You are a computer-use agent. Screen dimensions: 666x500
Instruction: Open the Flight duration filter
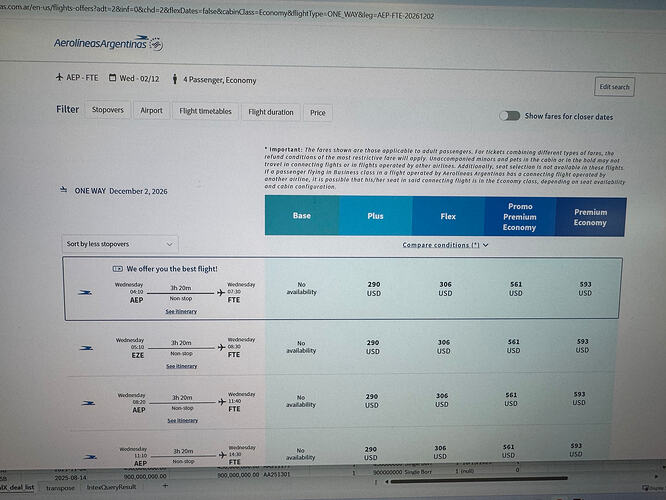[x=271, y=112]
